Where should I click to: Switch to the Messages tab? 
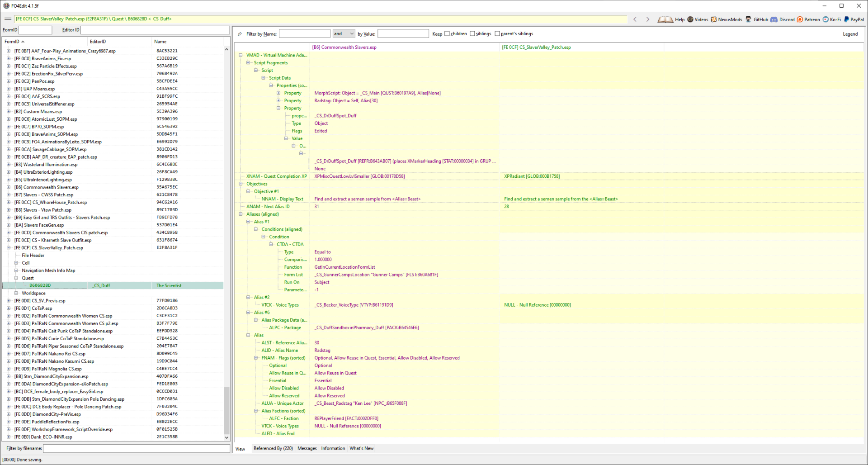click(x=307, y=449)
